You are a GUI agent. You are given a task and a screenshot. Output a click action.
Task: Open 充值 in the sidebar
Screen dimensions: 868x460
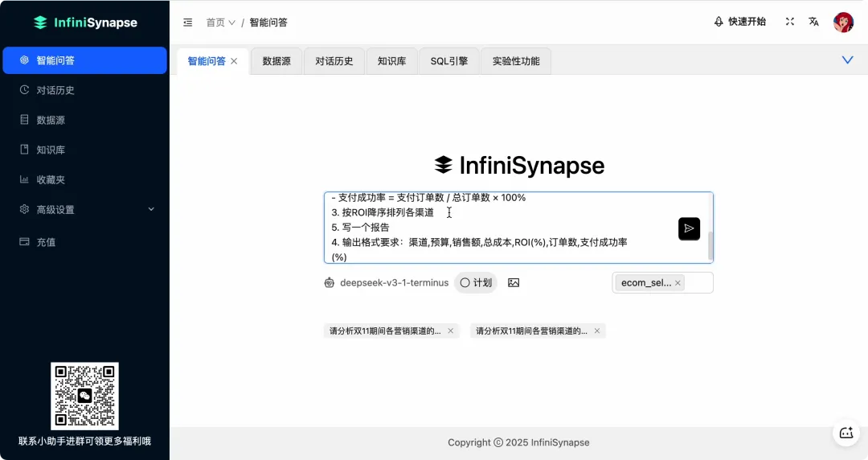click(x=84, y=242)
